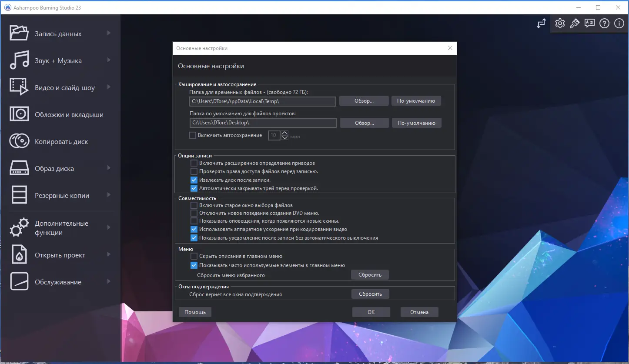Click the temporary files folder path field
This screenshot has height=364, width=629.
[x=263, y=101]
